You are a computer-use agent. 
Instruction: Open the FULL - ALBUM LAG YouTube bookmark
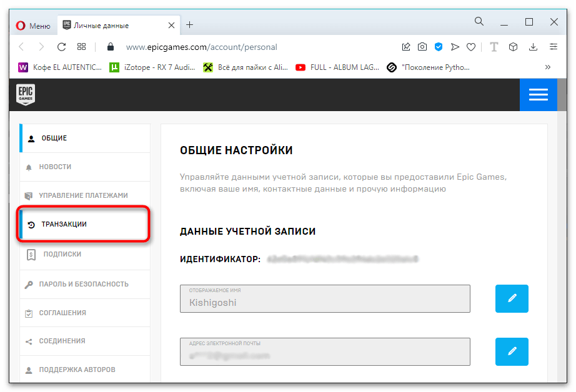tap(337, 67)
